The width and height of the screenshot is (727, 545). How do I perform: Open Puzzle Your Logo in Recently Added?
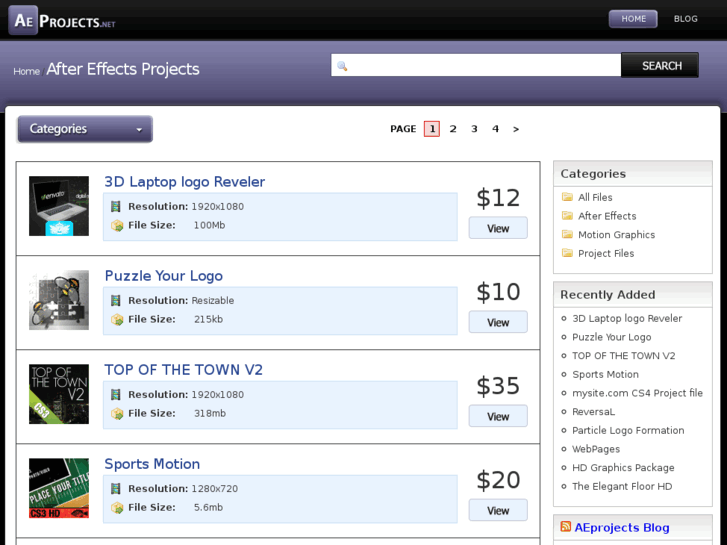612,337
